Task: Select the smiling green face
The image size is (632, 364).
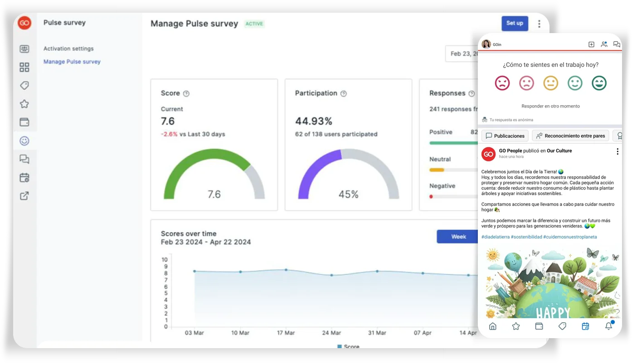Action: [575, 83]
